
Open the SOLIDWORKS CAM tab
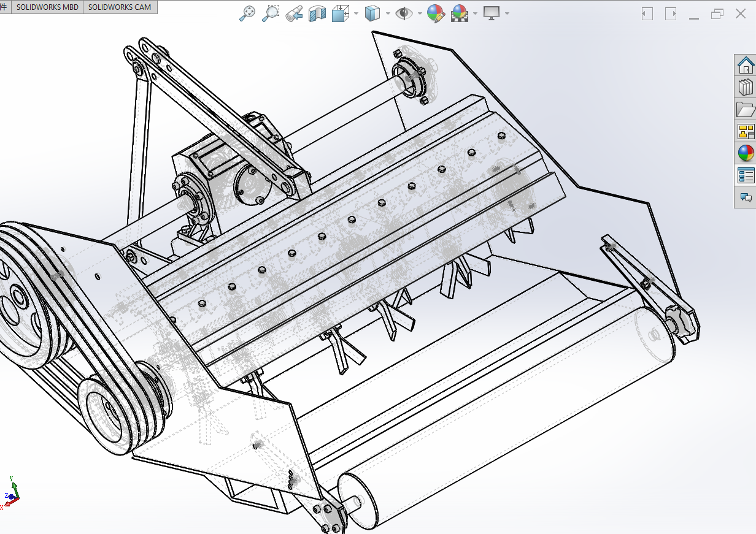pos(120,7)
